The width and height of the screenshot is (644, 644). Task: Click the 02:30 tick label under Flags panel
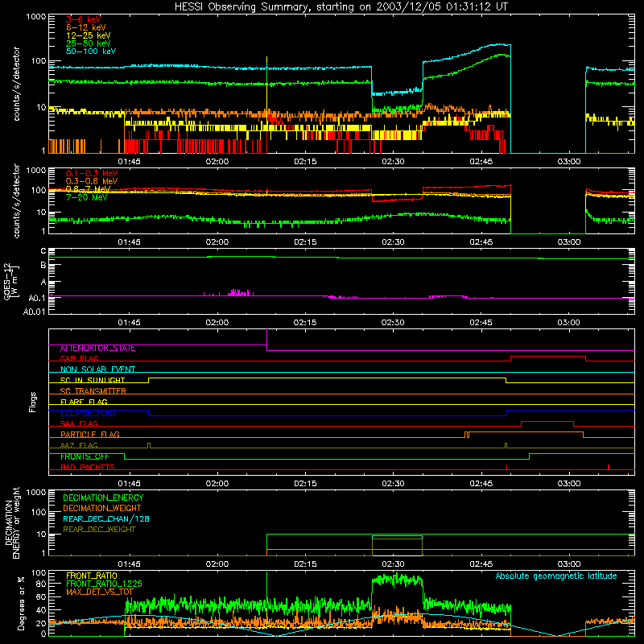[x=393, y=484]
